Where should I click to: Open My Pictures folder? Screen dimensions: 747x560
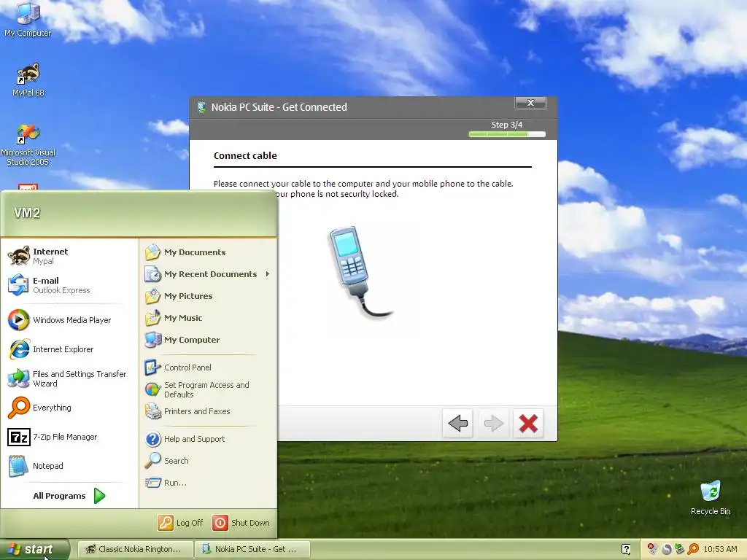(x=208, y=296)
